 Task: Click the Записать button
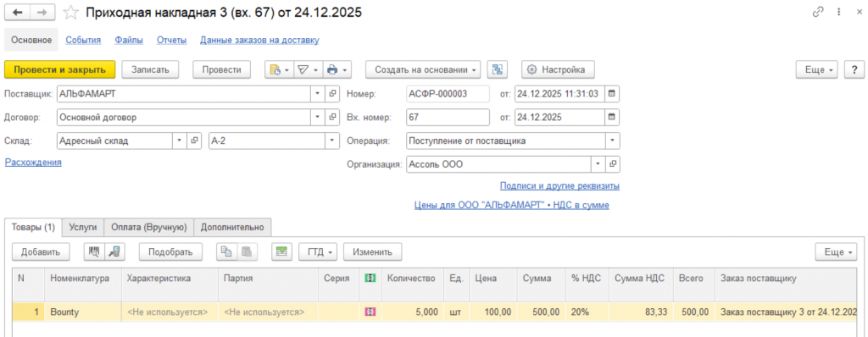coord(150,69)
